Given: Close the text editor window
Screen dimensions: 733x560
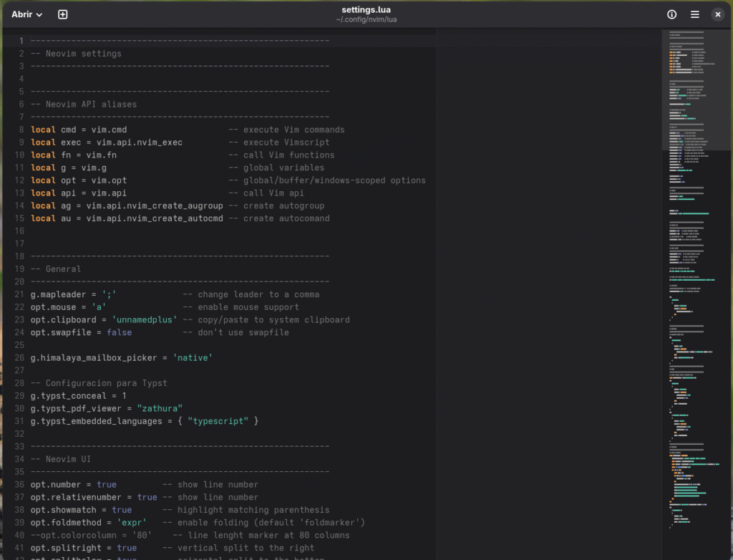Looking at the screenshot, I should (x=717, y=14).
